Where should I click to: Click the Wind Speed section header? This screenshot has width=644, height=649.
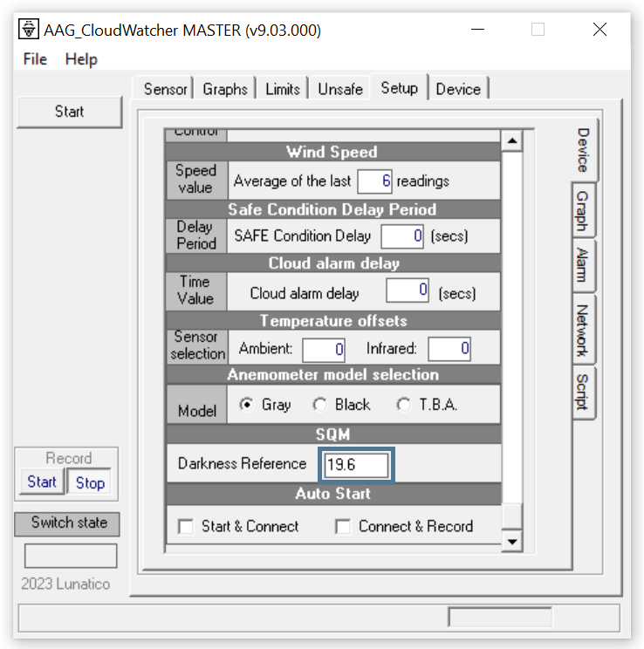[x=333, y=152]
